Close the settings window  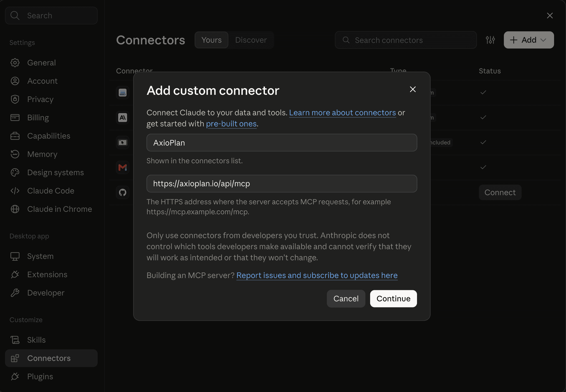click(550, 16)
